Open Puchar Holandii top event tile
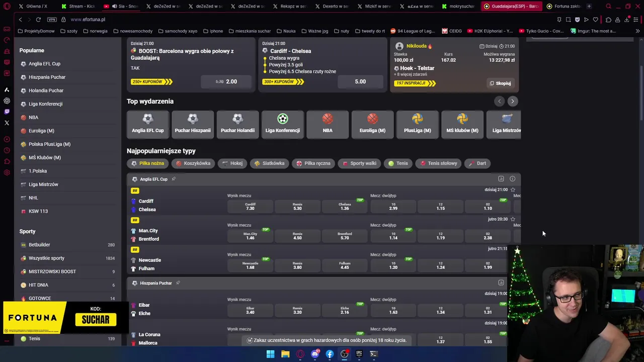The width and height of the screenshot is (644, 362). (237, 124)
